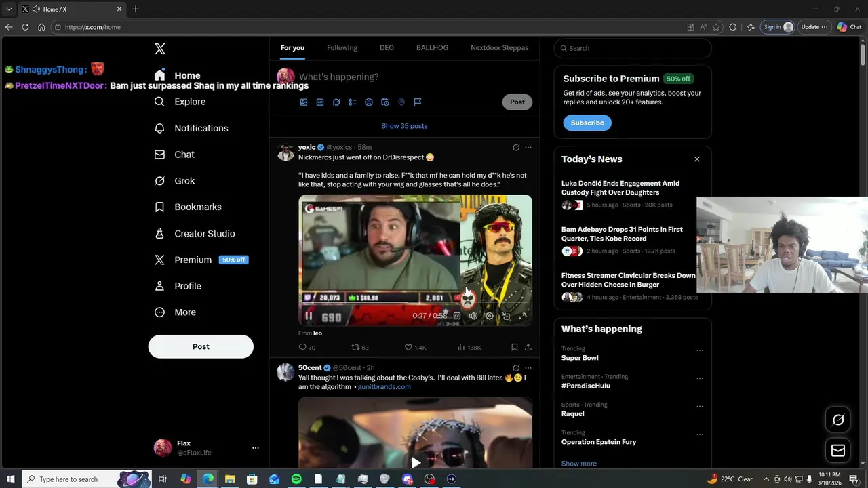868x488 pixels.
Task: Select the For you tab
Action: coord(292,48)
